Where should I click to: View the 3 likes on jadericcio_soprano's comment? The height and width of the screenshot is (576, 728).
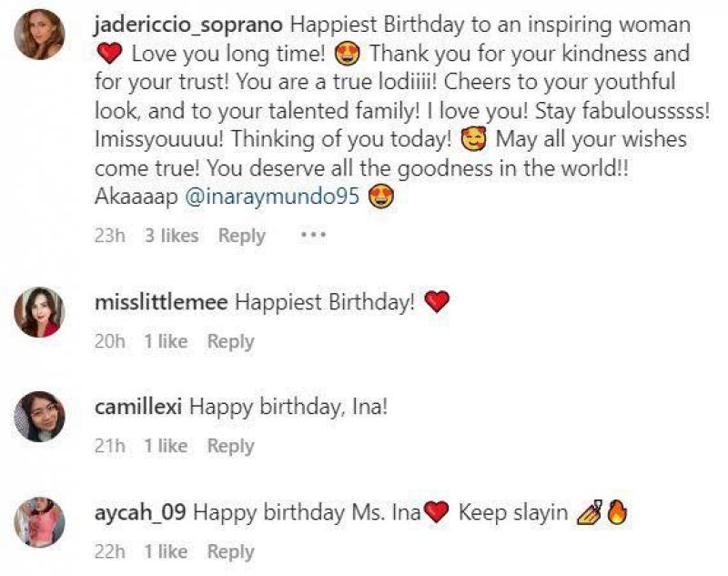pos(171,236)
